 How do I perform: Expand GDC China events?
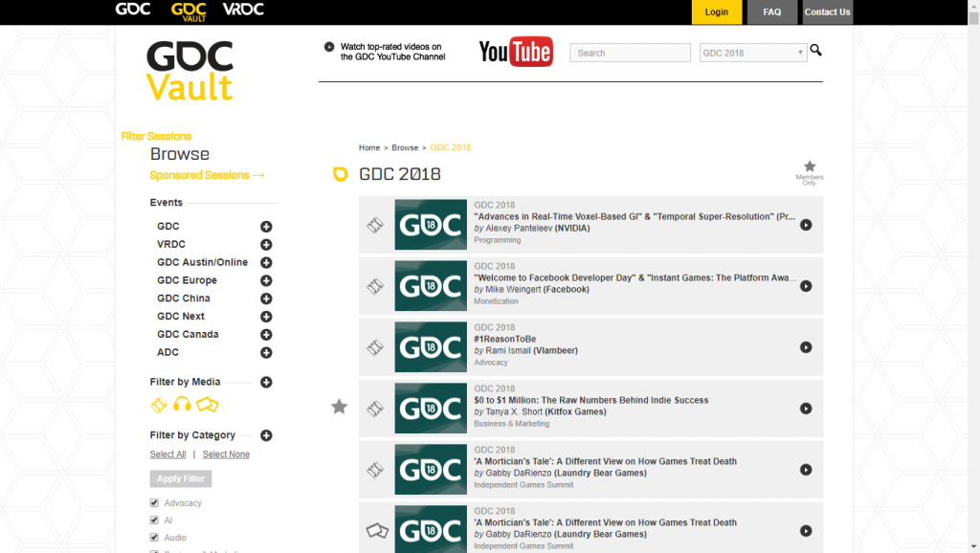pos(266,299)
